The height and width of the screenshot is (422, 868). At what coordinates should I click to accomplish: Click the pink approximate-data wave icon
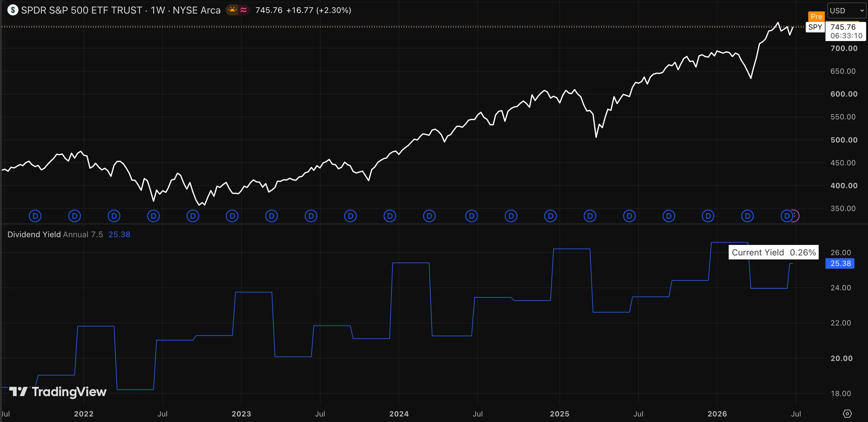click(x=244, y=10)
